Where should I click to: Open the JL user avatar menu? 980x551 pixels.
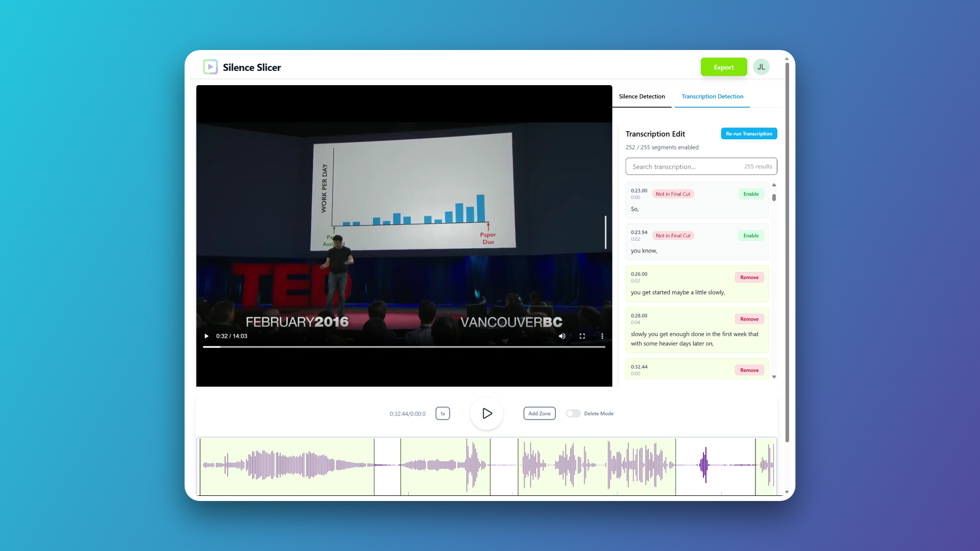pos(761,67)
